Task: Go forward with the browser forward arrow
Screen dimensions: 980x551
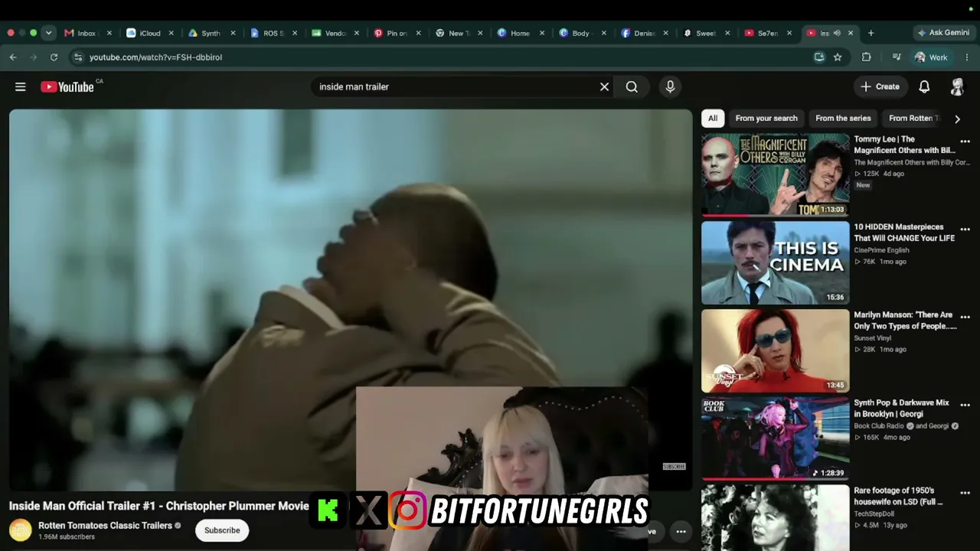Action: 33,57
